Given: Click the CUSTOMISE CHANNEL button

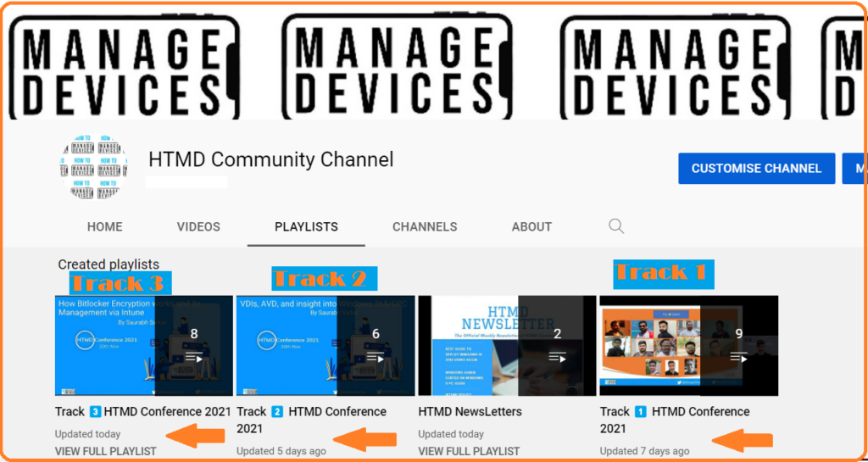Looking at the screenshot, I should [x=756, y=168].
